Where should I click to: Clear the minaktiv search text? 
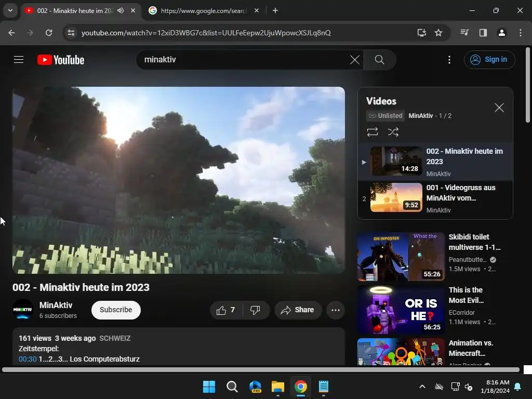[354, 60]
